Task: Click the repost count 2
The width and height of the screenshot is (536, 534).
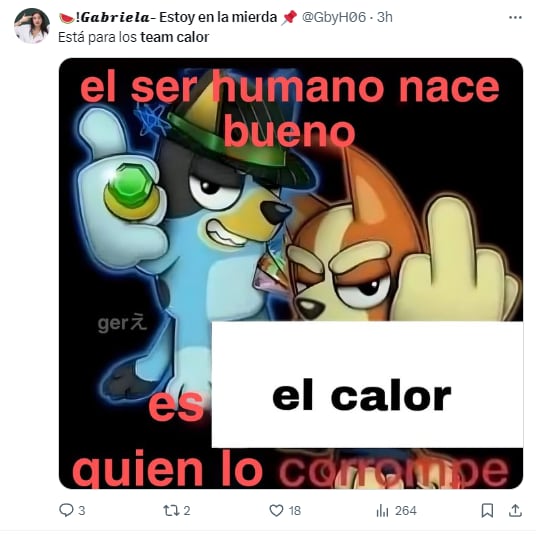Action: 187,511
